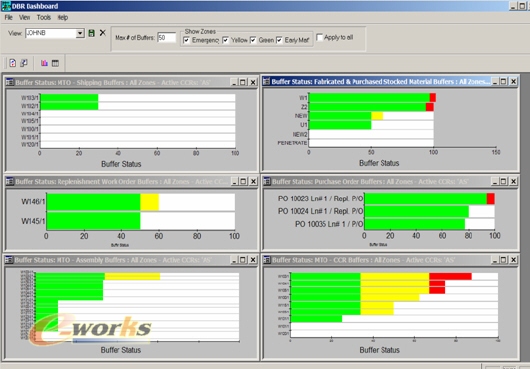Click the Max # of Buffers field
530x369 pixels.
pyautogui.click(x=167, y=38)
